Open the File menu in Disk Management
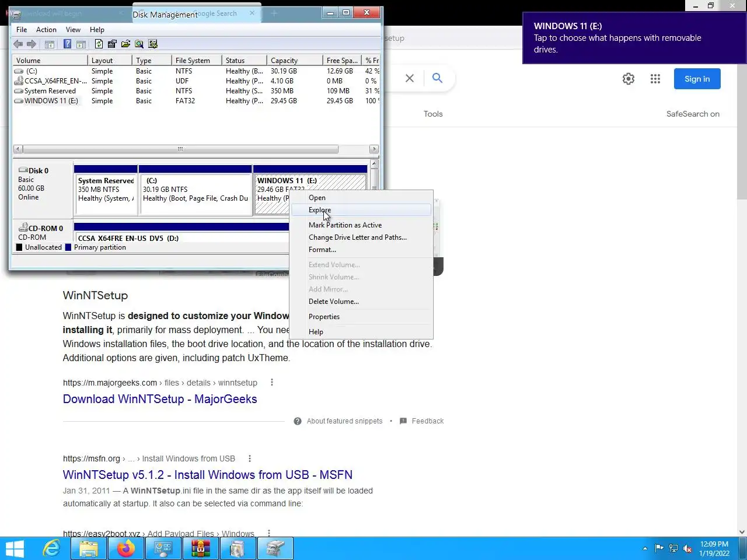 pos(22,30)
